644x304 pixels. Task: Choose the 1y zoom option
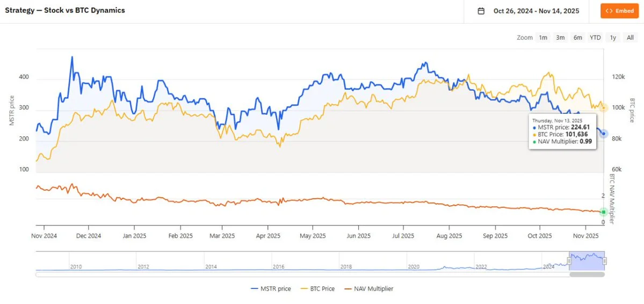[x=613, y=38]
